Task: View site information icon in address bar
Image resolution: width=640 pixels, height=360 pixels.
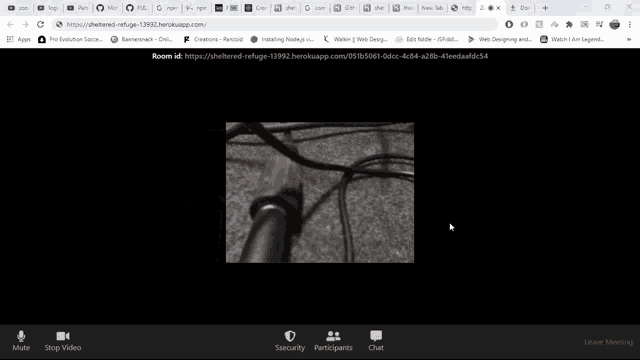Action: pos(59,24)
